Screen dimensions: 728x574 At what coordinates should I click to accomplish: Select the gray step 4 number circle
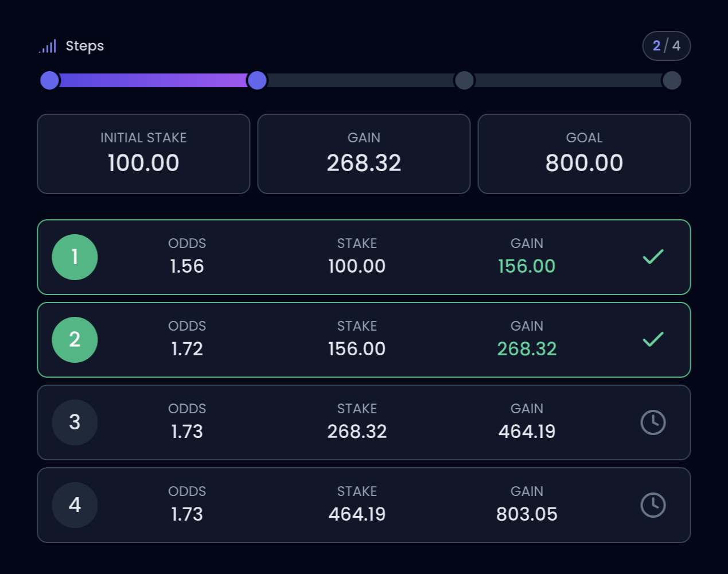coord(75,505)
